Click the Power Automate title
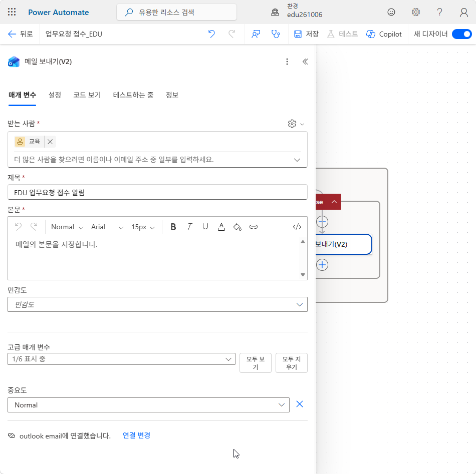 point(59,12)
